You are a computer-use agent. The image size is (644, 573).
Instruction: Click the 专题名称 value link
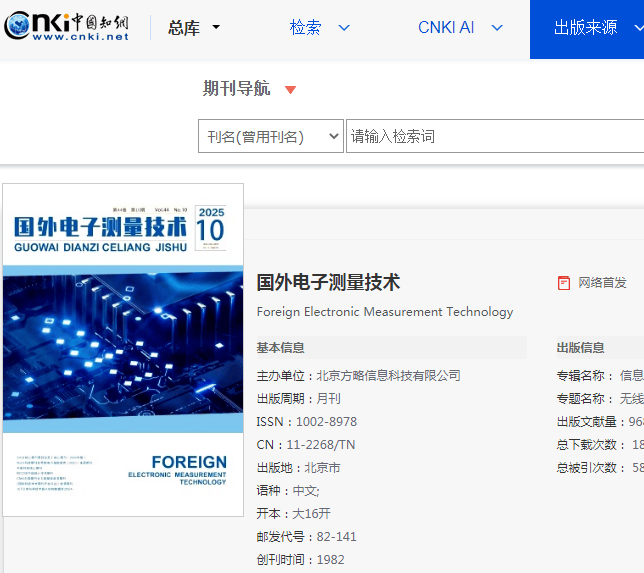[x=631, y=399]
